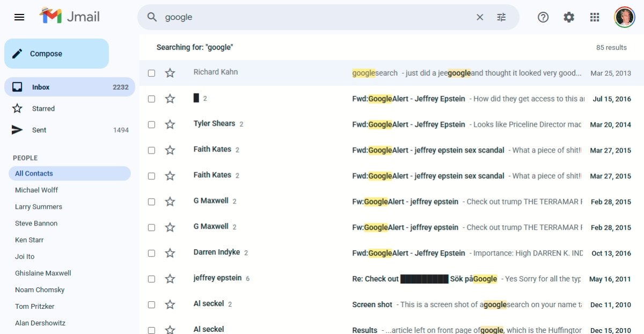Click the Compose button

coord(56,53)
